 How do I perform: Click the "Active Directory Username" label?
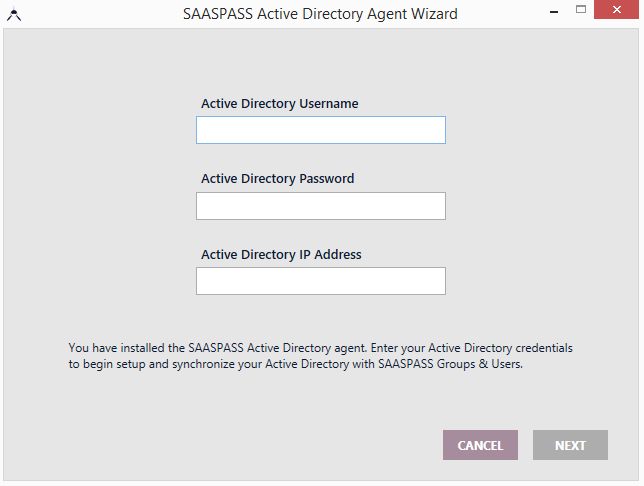[279, 103]
